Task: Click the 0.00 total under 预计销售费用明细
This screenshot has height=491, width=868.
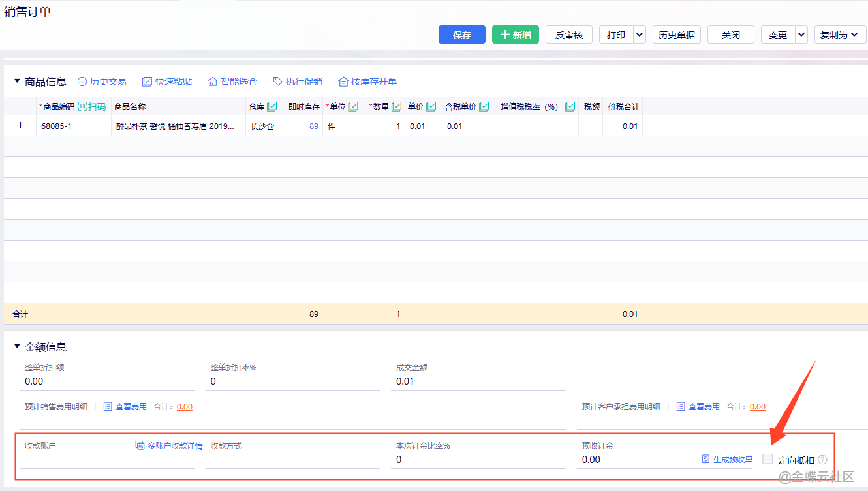Action: (x=185, y=406)
